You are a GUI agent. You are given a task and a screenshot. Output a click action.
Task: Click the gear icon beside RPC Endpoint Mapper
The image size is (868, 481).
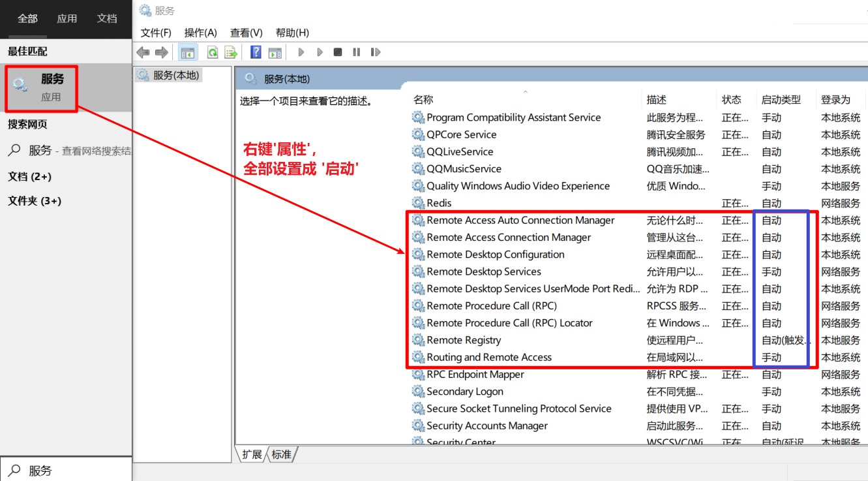pos(418,375)
